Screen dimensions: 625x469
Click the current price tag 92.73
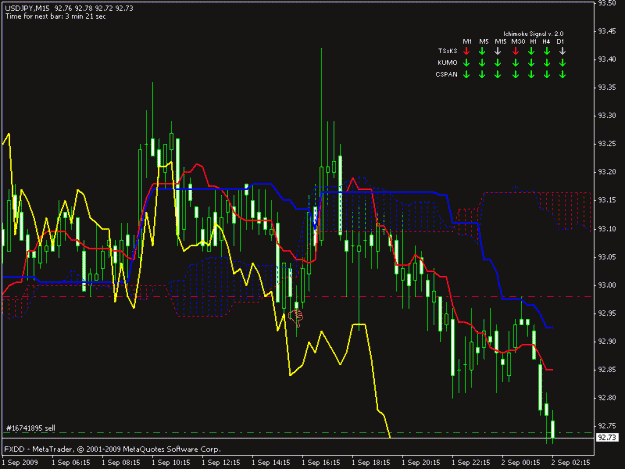(607, 438)
